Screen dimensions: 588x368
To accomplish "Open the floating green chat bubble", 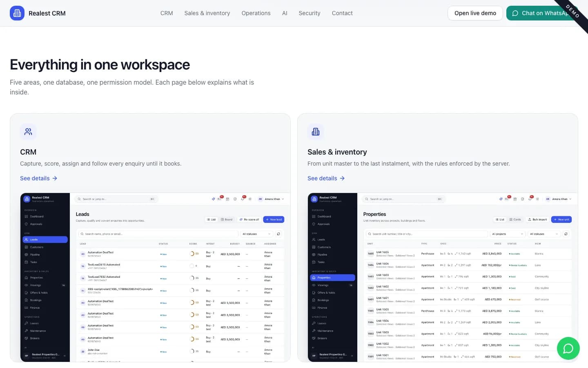I will 568,348.
